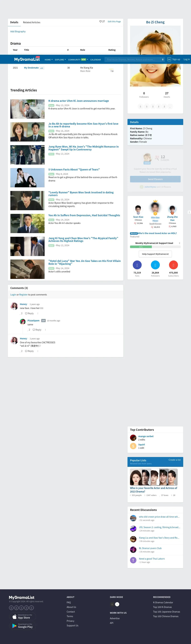Open the CALENDAR menu item
The image size is (191, 644).
pos(96,60)
